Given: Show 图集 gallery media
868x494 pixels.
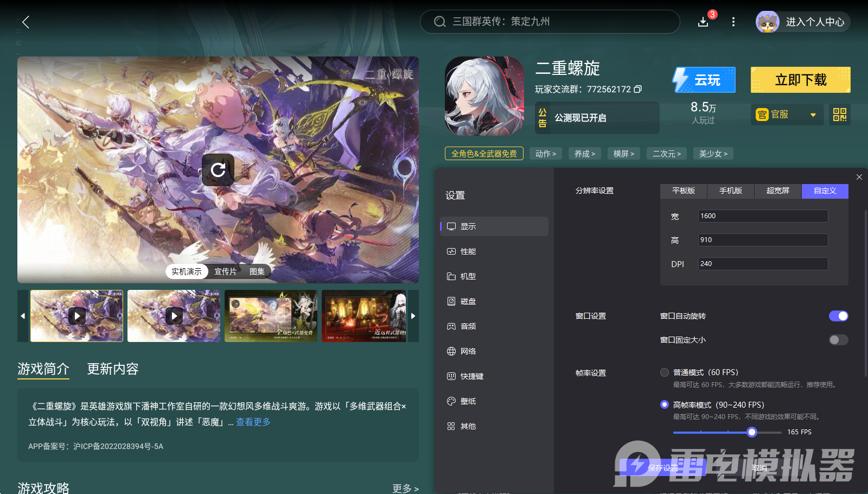Looking at the screenshot, I should point(257,271).
